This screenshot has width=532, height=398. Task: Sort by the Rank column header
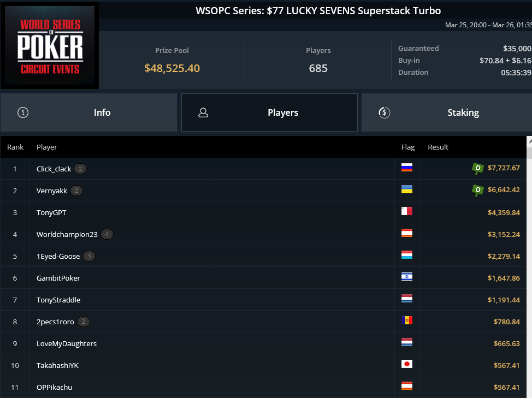[x=15, y=147]
